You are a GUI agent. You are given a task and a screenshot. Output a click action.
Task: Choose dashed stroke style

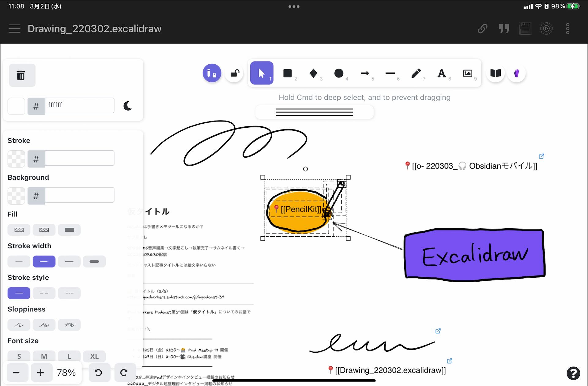pos(44,293)
